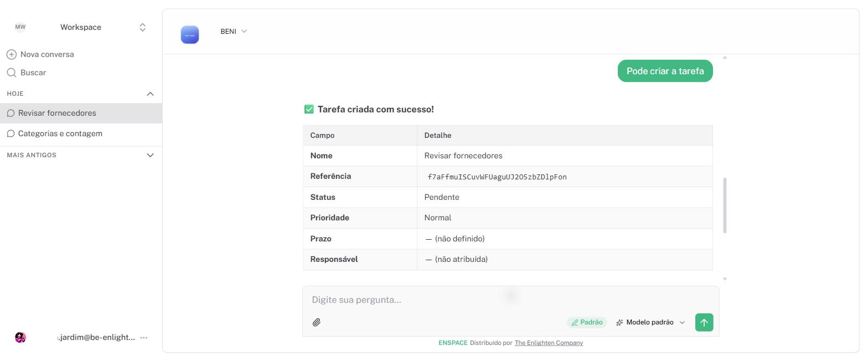Click the Pode criar a tarefa message bubble
Viewport: 868px width, 361px height.
click(665, 71)
